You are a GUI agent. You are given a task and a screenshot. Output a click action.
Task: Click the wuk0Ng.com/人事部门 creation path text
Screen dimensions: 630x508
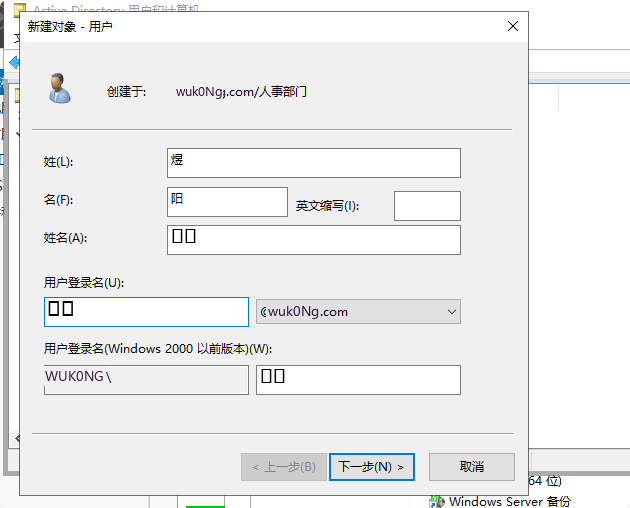[x=241, y=92]
